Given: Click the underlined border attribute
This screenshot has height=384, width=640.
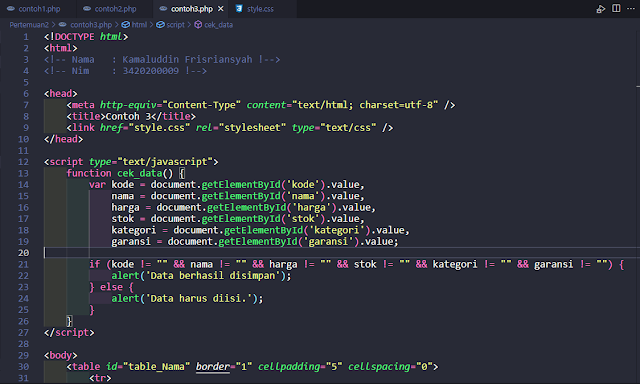Looking at the screenshot, I should (x=213, y=367).
